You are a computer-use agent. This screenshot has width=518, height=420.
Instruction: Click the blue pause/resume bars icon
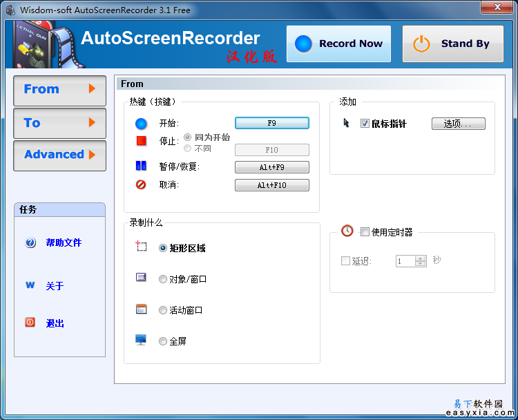pos(141,166)
